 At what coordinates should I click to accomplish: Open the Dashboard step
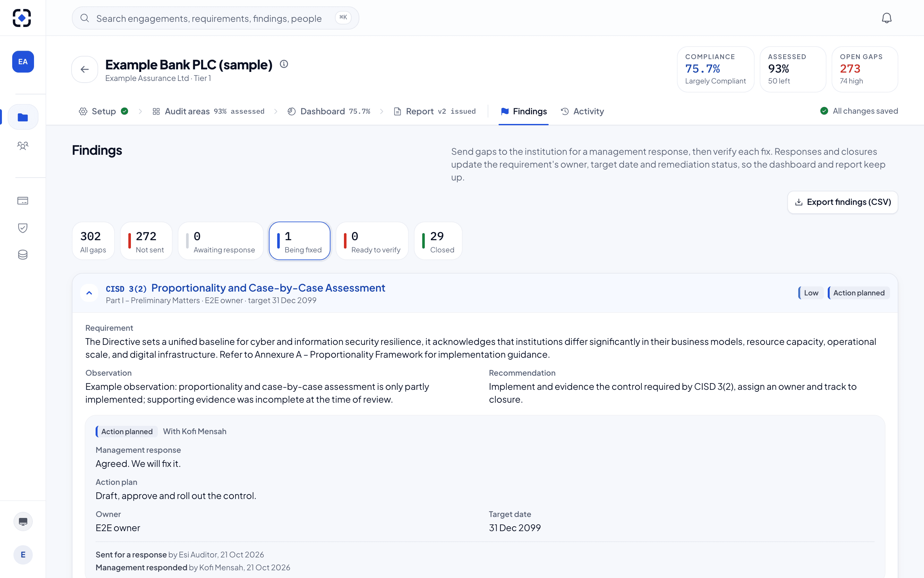[329, 111]
